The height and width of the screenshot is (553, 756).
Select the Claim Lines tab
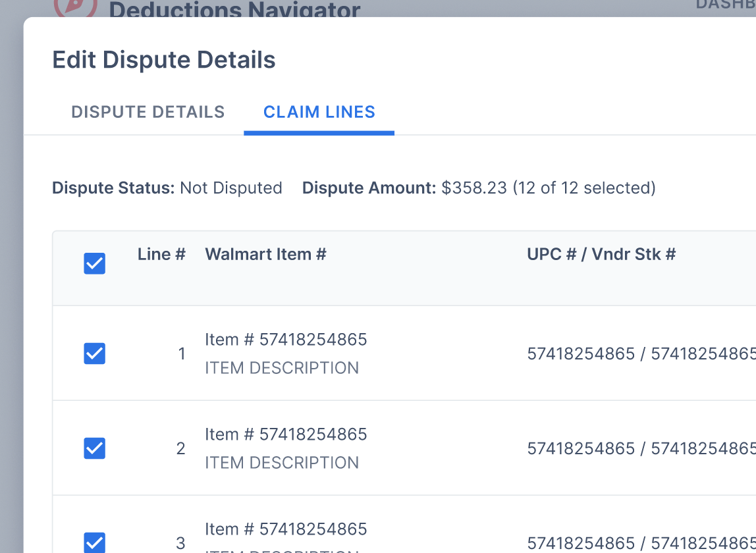coord(319,112)
